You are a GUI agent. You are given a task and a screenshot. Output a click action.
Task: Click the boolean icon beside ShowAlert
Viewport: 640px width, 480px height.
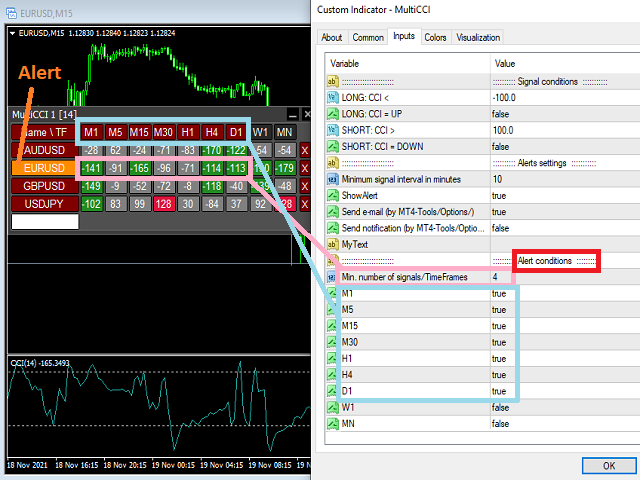coord(333,196)
